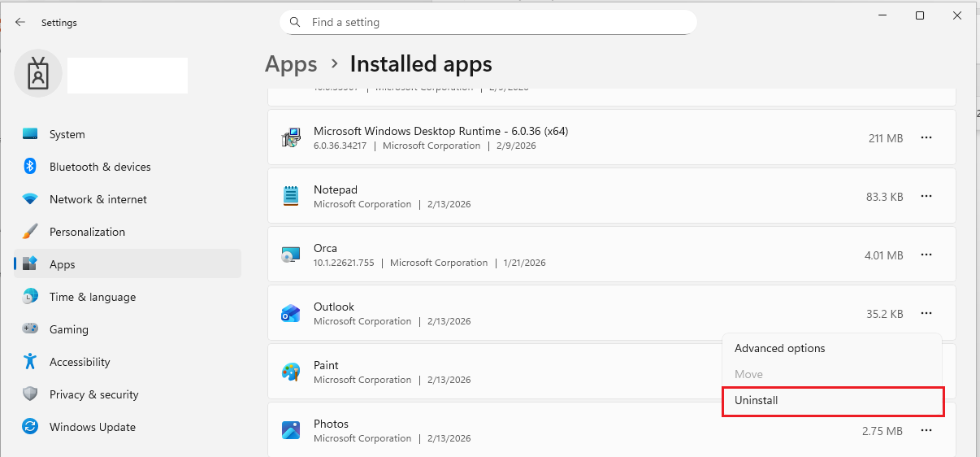This screenshot has width=980, height=457.
Task: Close the Settings window
Action: tap(957, 15)
